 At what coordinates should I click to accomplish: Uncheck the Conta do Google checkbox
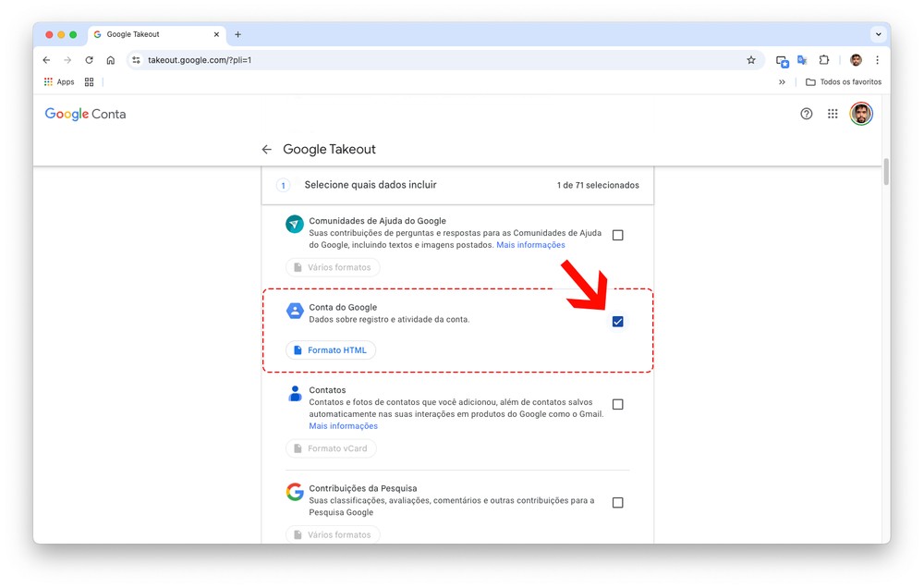point(618,322)
